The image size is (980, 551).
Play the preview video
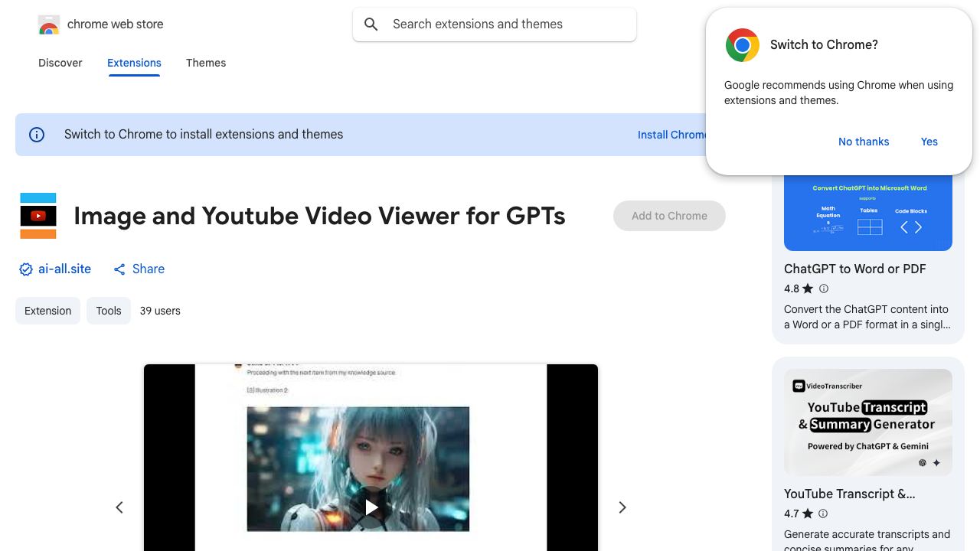pyautogui.click(x=371, y=507)
